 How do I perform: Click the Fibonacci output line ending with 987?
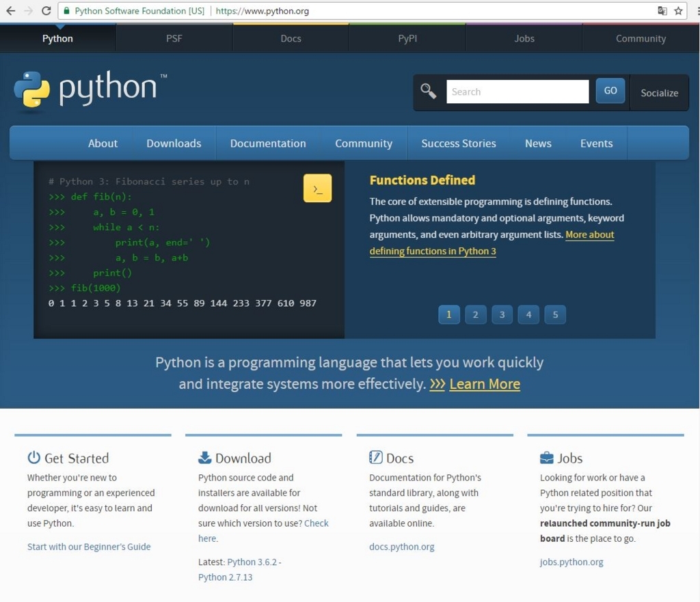point(182,303)
